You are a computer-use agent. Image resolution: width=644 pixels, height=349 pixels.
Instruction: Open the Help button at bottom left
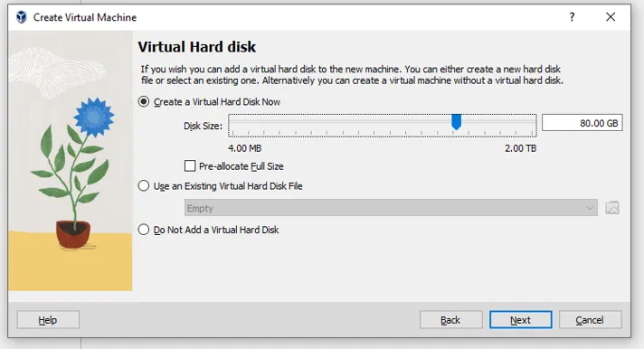click(48, 320)
